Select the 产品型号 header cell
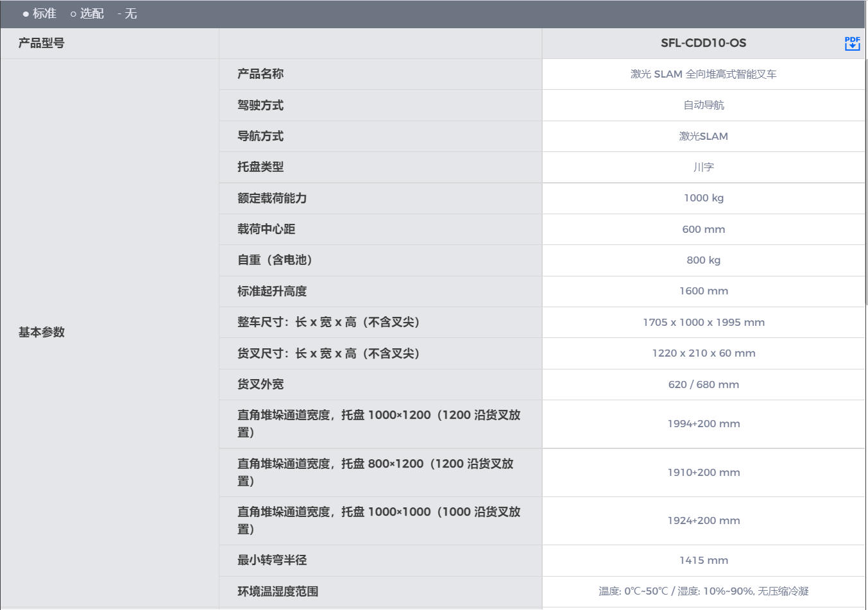 pyautogui.click(x=42, y=43)
